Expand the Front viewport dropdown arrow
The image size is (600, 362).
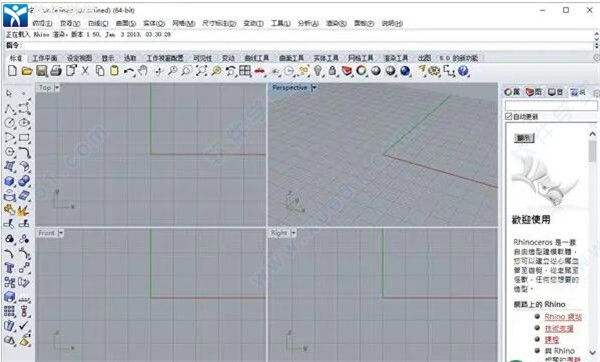(60, 233)
